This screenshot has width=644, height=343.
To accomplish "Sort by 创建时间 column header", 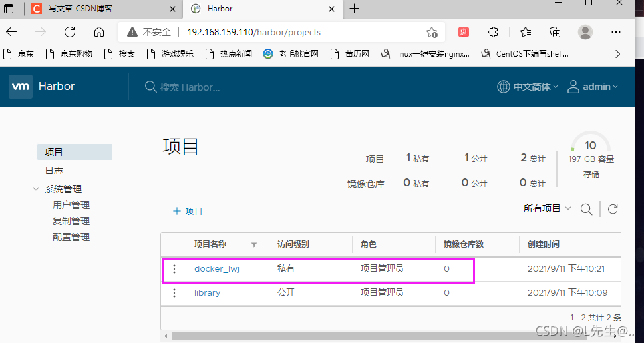I will coord(543,244).
